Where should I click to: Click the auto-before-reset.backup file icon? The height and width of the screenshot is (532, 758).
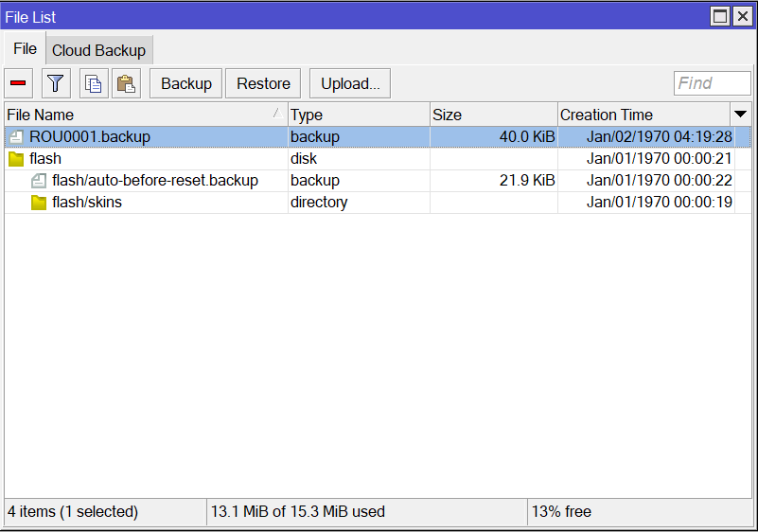pyautogui.click(x=39, y=181)
